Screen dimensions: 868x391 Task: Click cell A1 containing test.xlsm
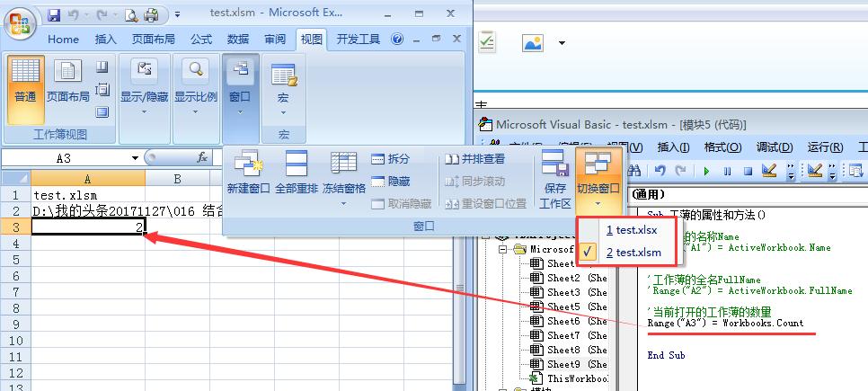click(87, 195)
